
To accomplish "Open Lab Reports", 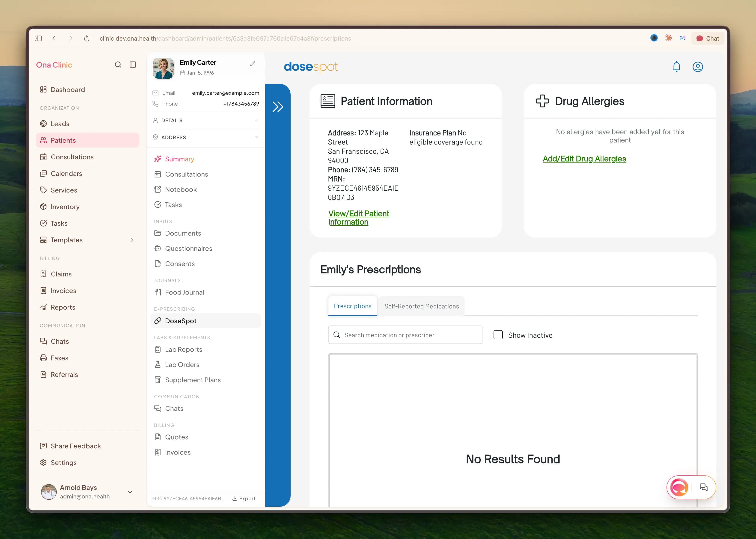I will (205, 349).
